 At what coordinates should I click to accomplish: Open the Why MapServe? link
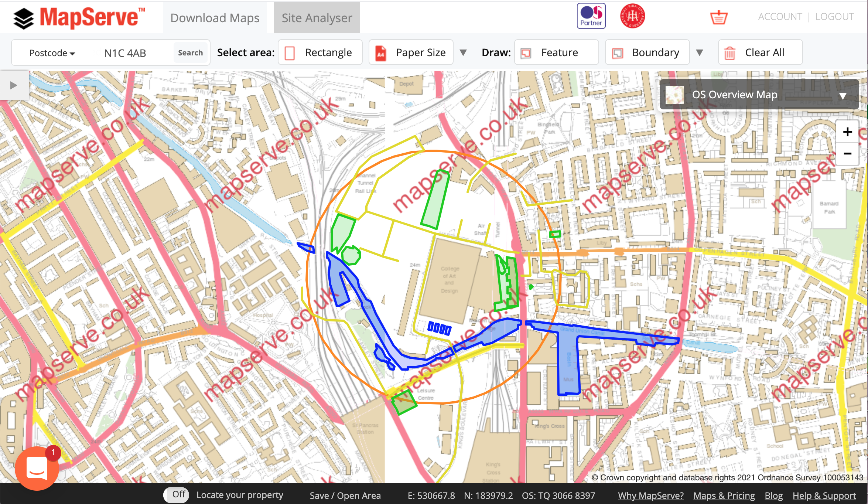pos(651,496)
